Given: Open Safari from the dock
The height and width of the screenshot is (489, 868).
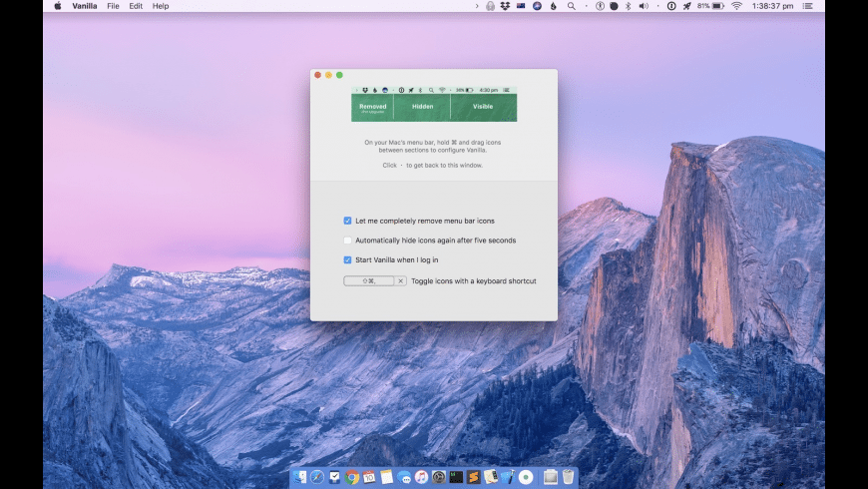Looking at the screenshot, I should tap(317, 477).
